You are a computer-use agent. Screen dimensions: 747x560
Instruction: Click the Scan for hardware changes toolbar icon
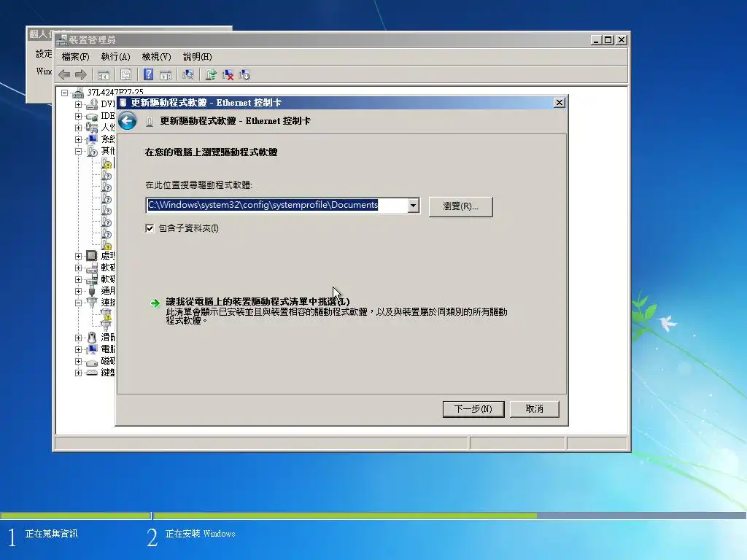click(x=188, y=75)
